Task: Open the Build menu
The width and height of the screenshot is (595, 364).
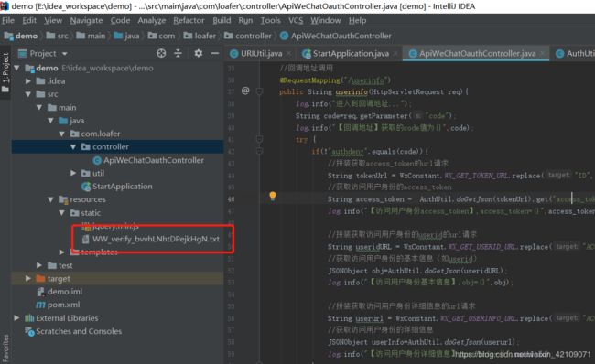Action: pyautogui.click(x=222, y=20)
